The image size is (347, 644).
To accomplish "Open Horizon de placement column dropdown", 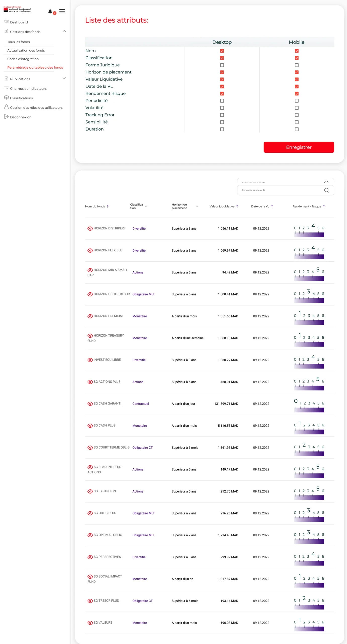I will (197, 206).
